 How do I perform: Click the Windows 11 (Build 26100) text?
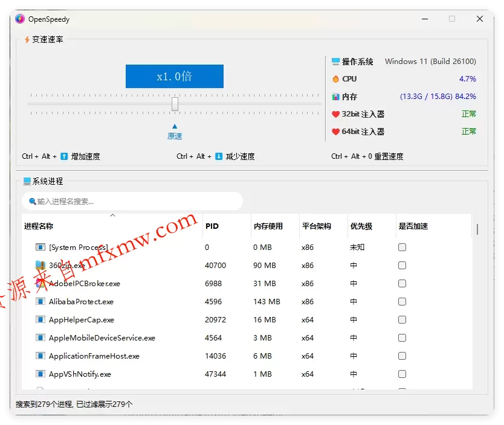[x=430, y=62]
